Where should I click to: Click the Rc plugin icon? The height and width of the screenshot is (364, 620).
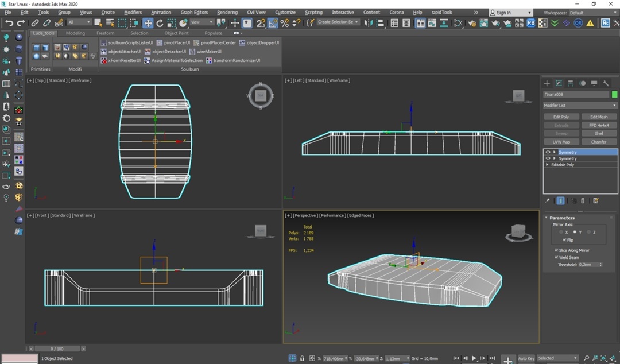(605, 23)
